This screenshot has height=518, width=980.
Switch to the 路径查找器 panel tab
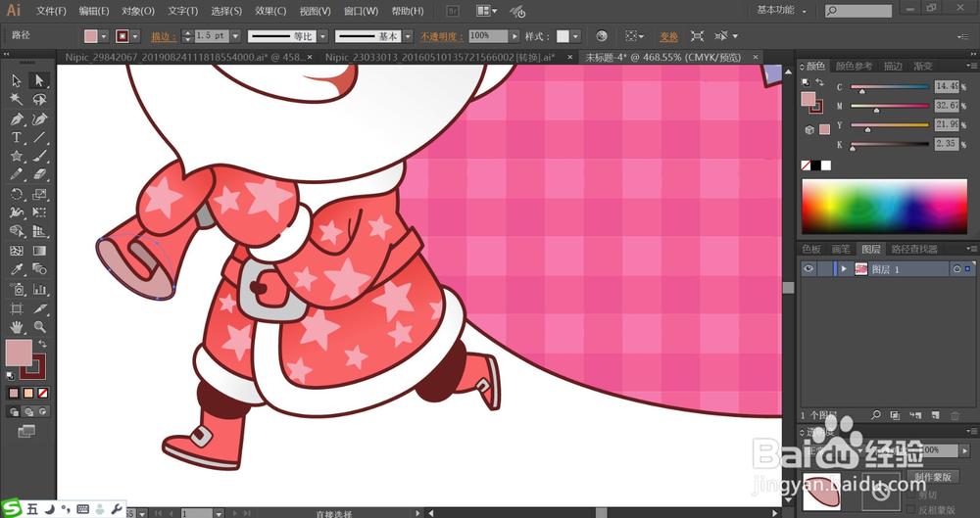(914, 249)
